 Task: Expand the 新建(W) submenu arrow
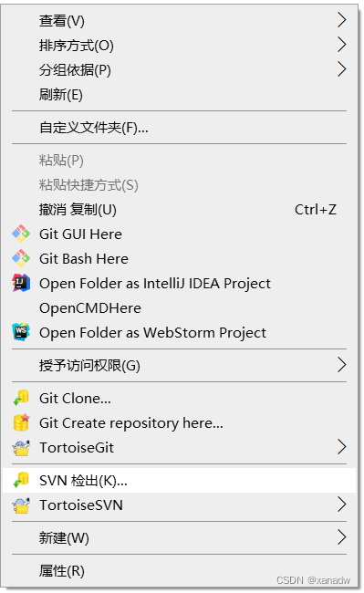tap(341, 537)
